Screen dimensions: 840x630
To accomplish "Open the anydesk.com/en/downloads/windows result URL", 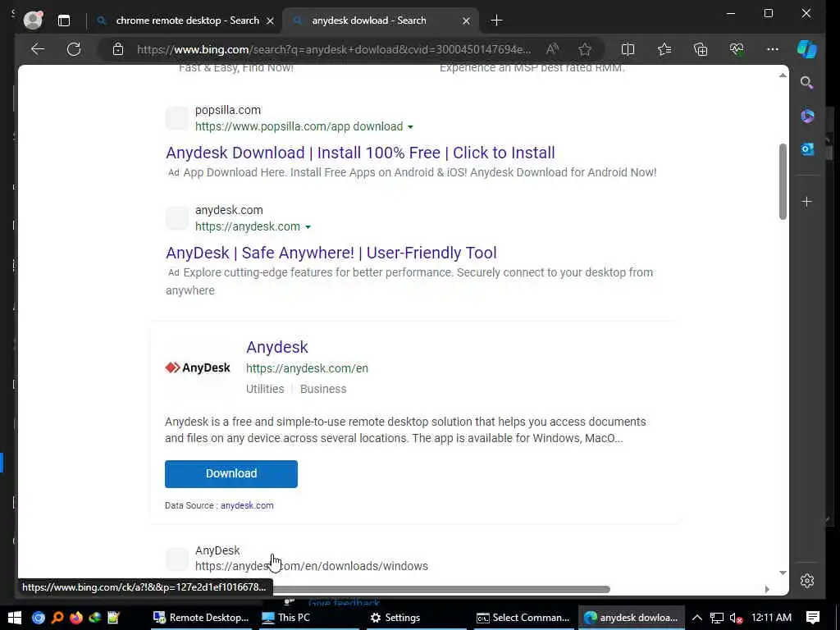I will (x=311, y=566).
